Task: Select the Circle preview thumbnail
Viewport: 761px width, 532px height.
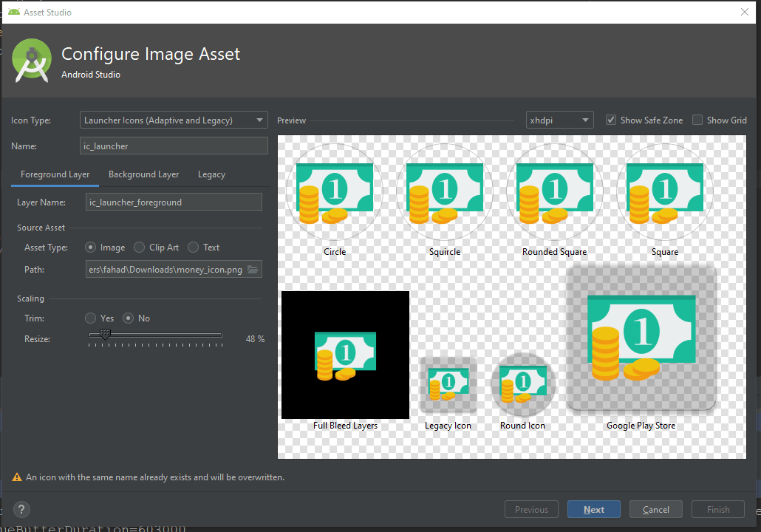Action: 335,191
